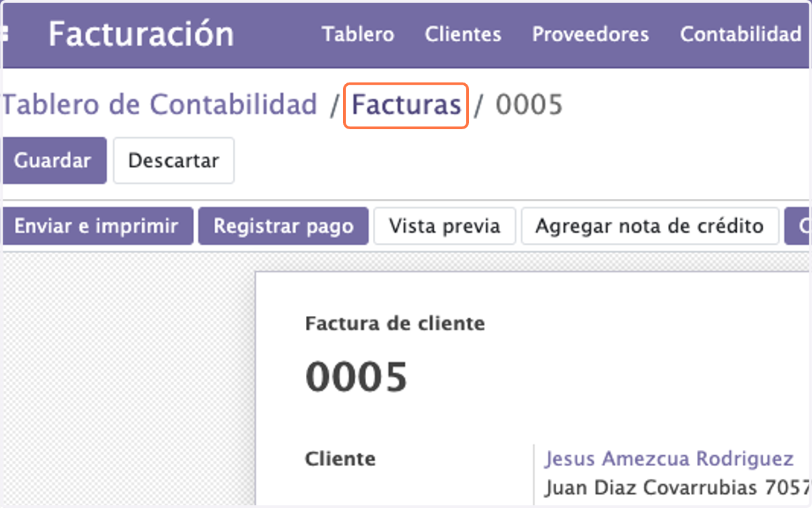This screenshot has width=812, height=508.
Task: Open the Tablero menu
Action: pyautogui.click(x=358, y=34)
